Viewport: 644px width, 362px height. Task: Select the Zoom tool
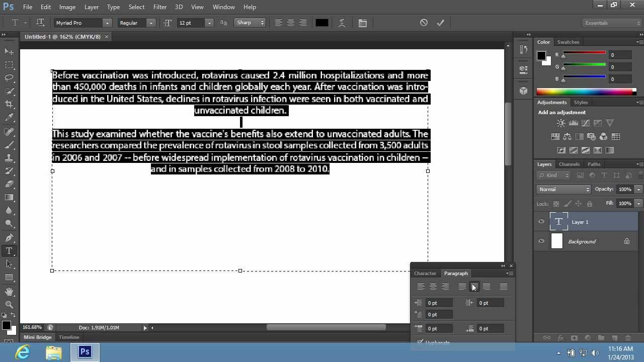click(9, 305)
